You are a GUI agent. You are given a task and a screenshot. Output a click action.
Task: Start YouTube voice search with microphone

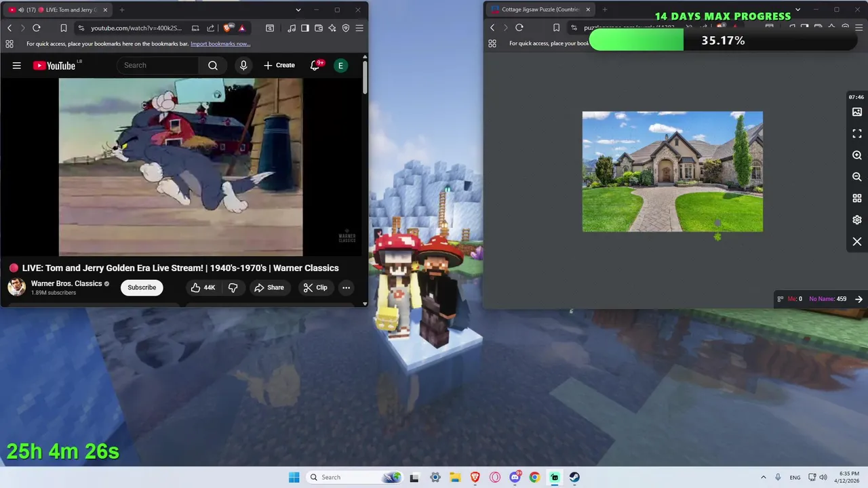coord(243,65)
